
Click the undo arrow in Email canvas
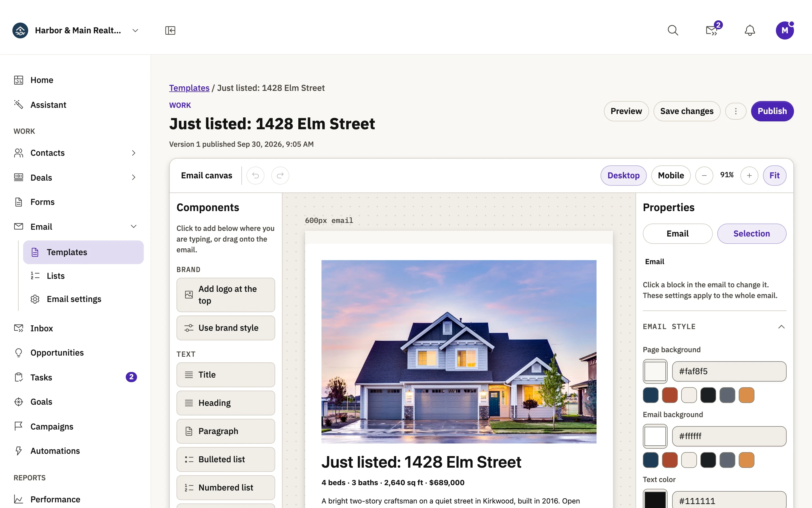(x=255, y=175)
